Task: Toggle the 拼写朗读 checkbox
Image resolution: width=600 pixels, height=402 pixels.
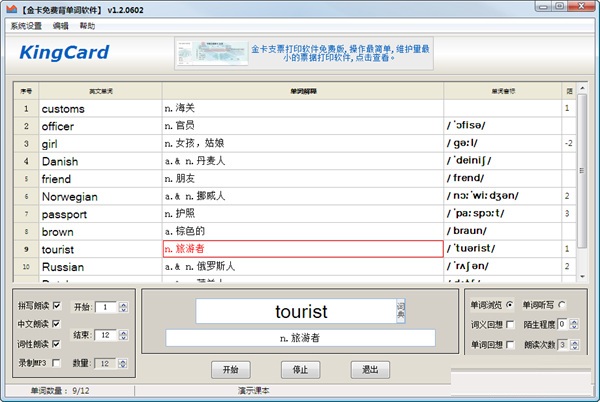Action: pyautogui.click(x=57, y=306)
